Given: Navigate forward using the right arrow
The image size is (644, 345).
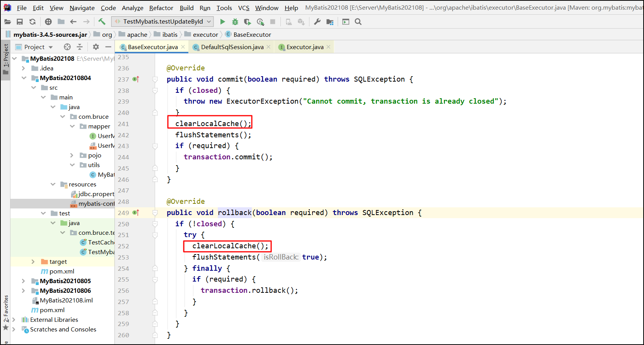Looking at the screenshot, I should [x=86, y=22].
